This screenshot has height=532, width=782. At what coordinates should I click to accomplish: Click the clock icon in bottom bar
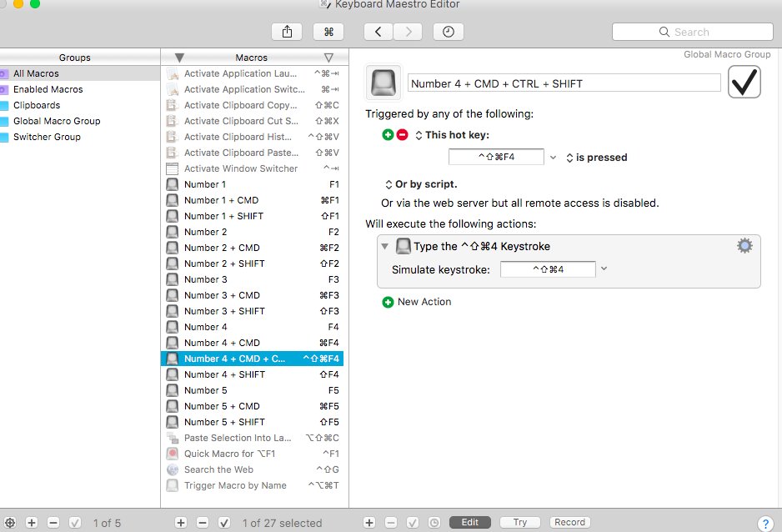pyautogui.click(x=434, y=523)
